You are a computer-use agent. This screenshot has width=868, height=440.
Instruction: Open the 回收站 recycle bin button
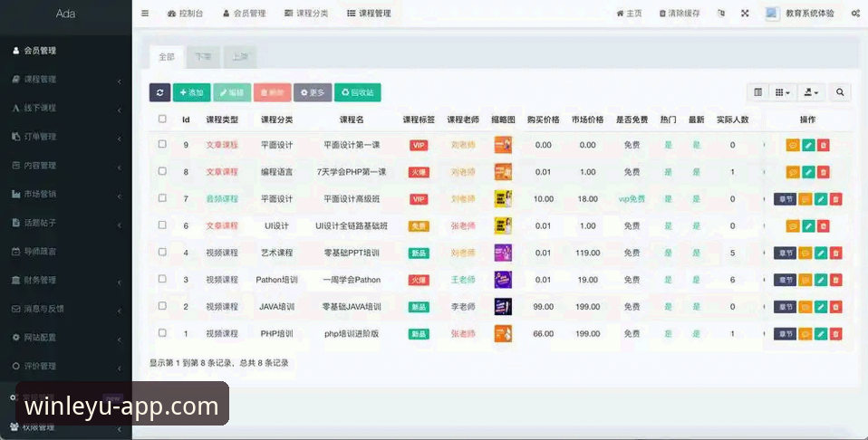[358, 92]
